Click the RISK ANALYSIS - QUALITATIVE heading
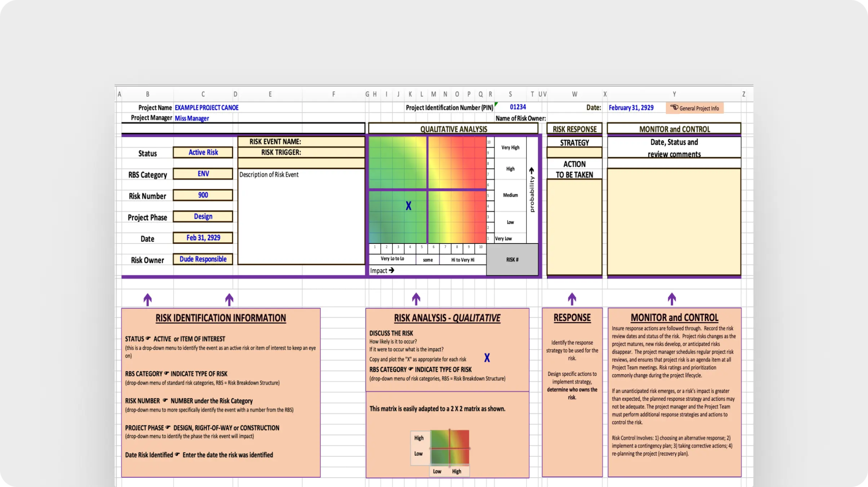Screen dimensions: 868x487 pos(447,318)
